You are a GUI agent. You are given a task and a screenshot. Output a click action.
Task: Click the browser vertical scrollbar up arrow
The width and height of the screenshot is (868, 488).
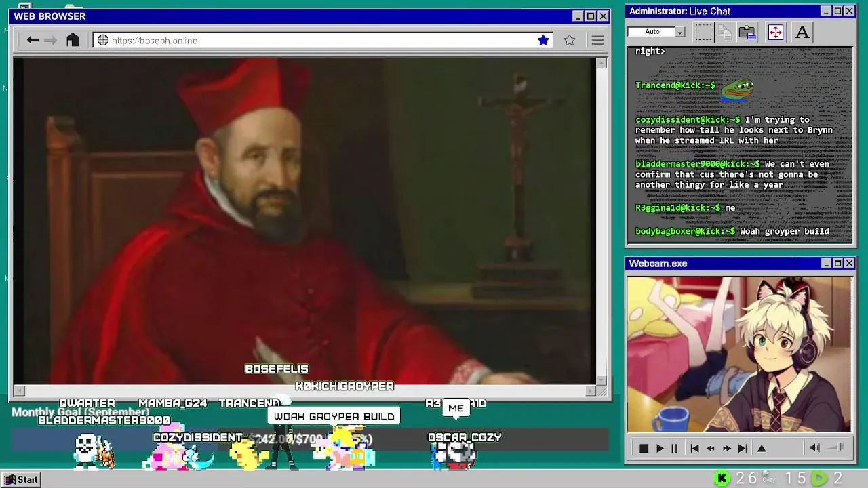pyautogui.click(x=601, y=63)
